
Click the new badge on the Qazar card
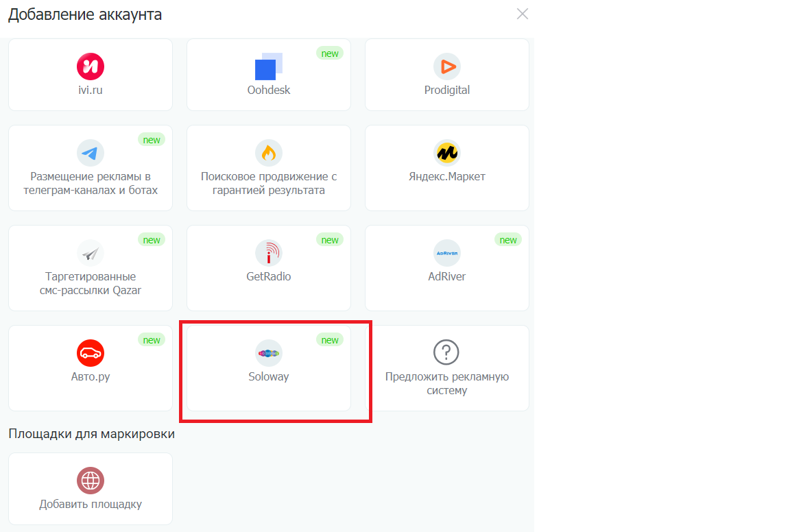tap(152, 240)
